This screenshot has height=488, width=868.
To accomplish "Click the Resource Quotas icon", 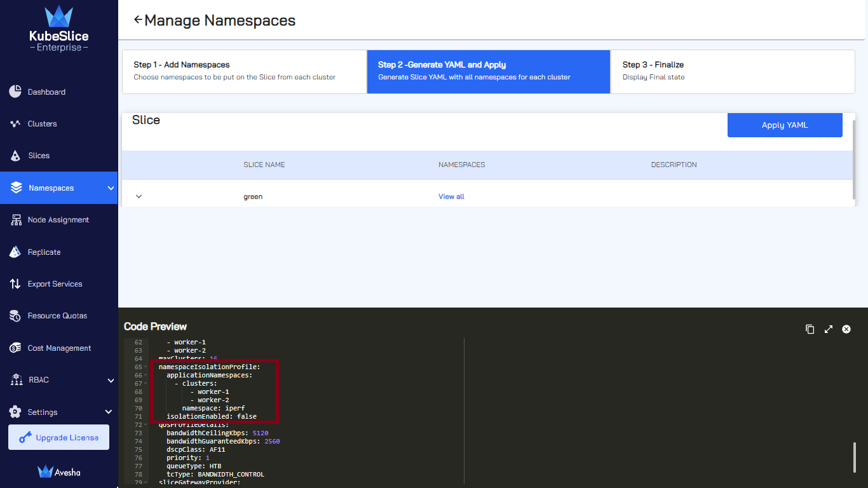I will [15, 316].
